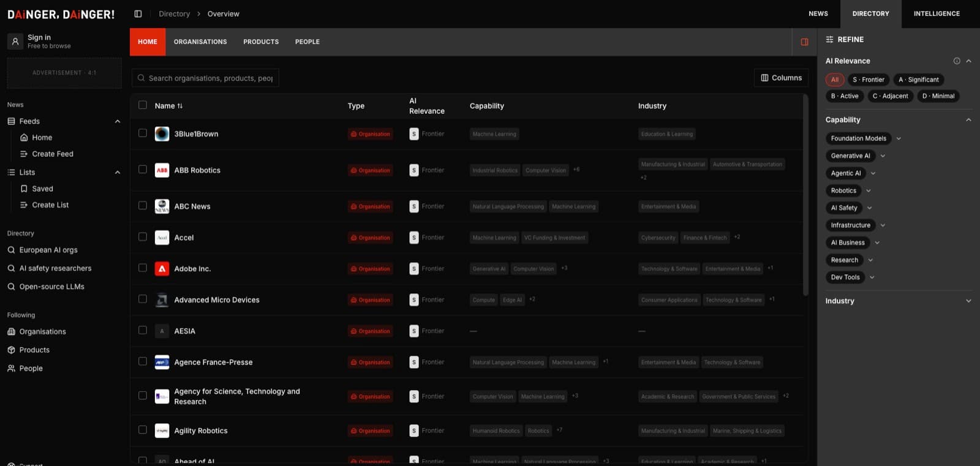Expand the Industry filter section
The height and width of the screenshot is (466, 980).
tap(968, 301)
